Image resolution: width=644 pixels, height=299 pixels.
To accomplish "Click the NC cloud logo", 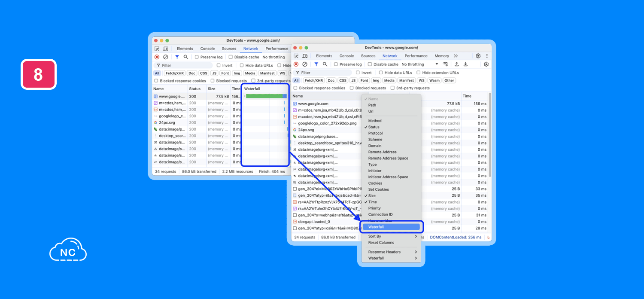I will pos(68,250).
